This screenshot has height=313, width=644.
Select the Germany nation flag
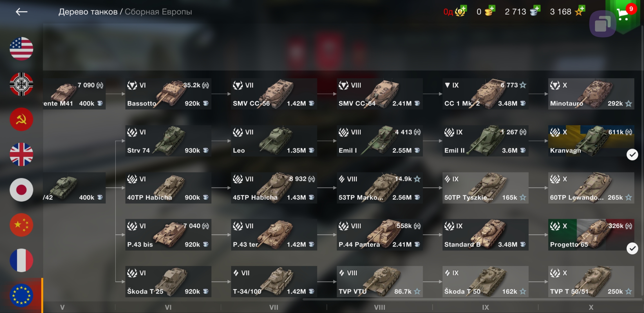click(x=21, y=84)
